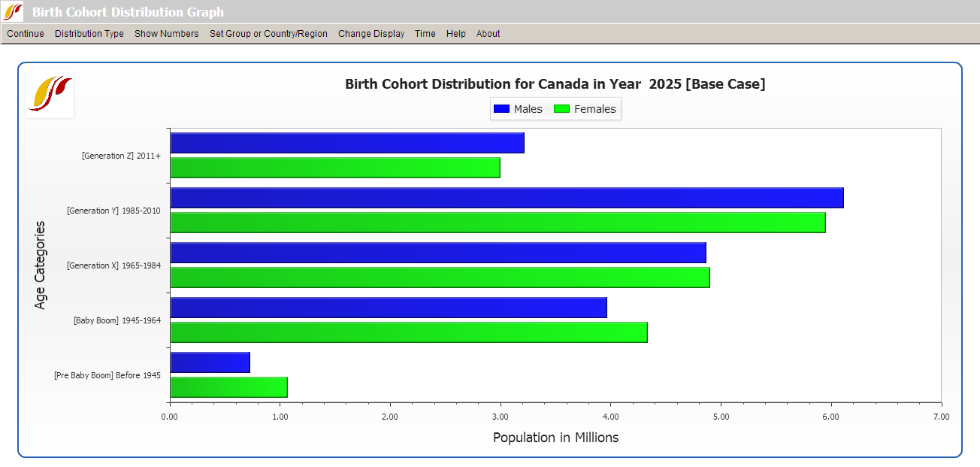Click the About menu item

(x=488, y=34)
